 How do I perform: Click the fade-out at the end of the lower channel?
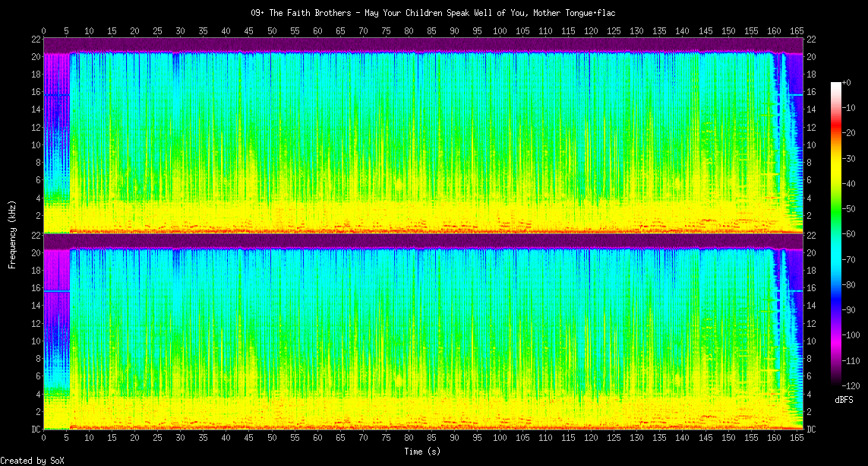click(x=790, y=342)
